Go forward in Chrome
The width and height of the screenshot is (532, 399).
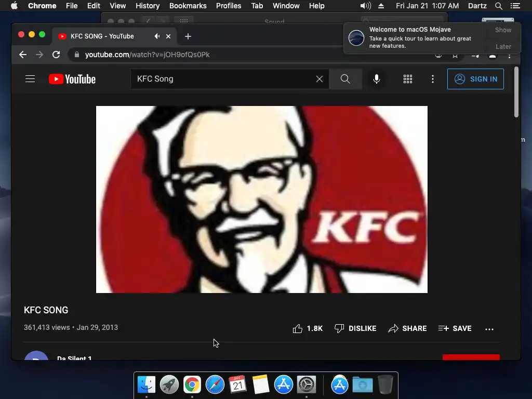coord(39,55)
